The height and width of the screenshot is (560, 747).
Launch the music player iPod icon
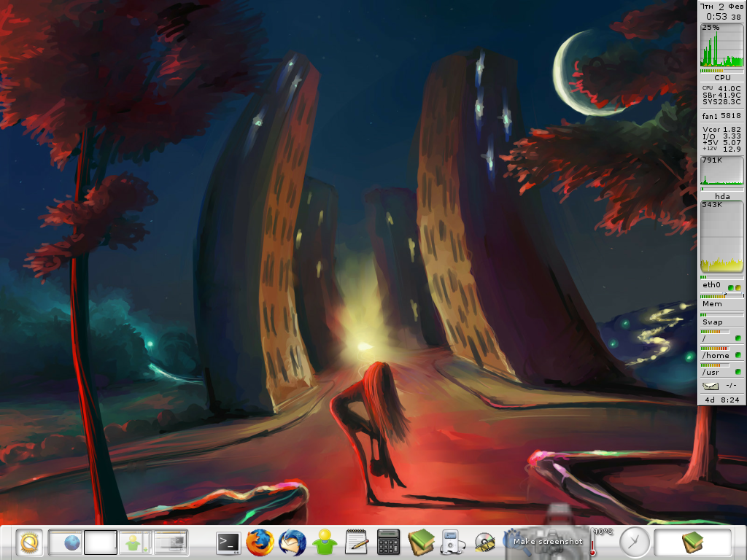(x=452, y=542)
